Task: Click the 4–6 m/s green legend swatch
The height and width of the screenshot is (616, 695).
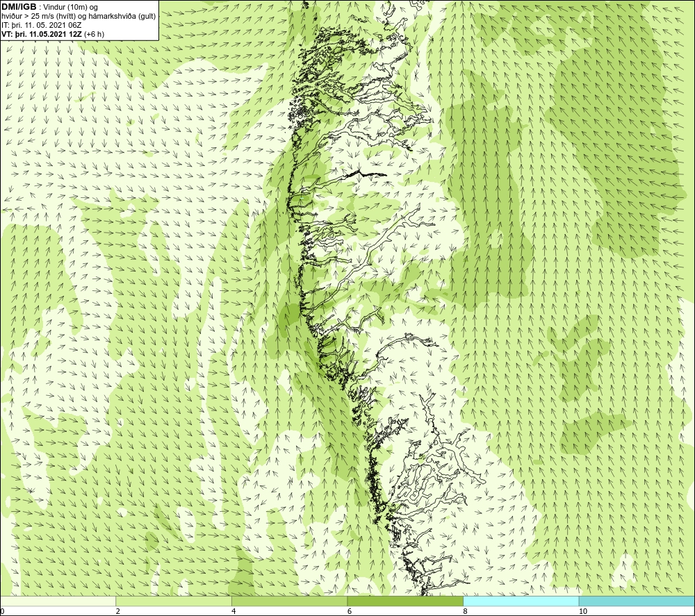Action: 289,601
